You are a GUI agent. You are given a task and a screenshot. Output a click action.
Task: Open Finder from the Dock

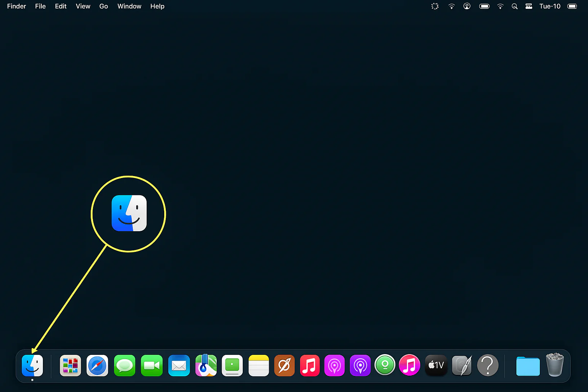point(32,365)
